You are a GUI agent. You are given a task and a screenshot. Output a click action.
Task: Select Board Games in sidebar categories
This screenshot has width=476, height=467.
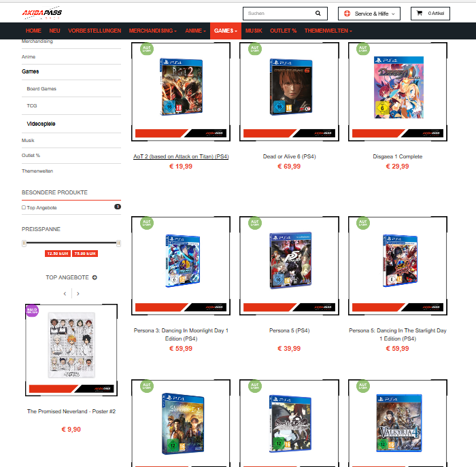coord(41,88)
